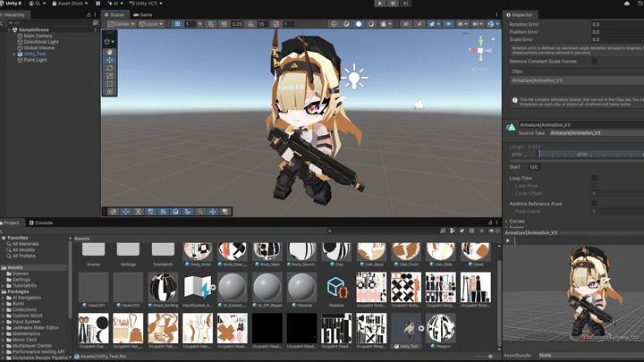This screenshot has width=644, height=362.
Task: Click the cloud icon in title bar
Action: point(627,4)
